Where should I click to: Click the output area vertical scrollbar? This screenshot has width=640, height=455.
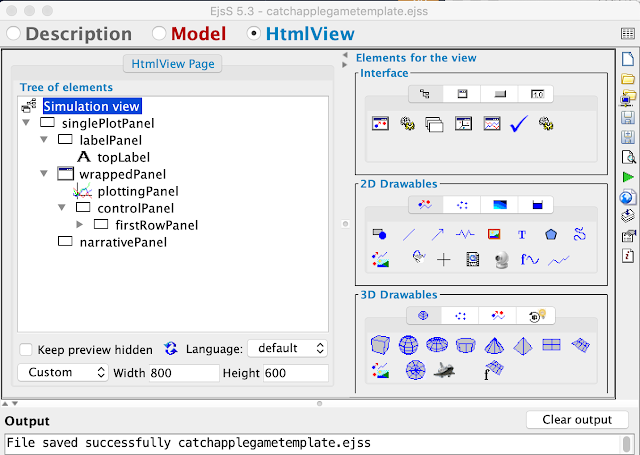point(626,444)
